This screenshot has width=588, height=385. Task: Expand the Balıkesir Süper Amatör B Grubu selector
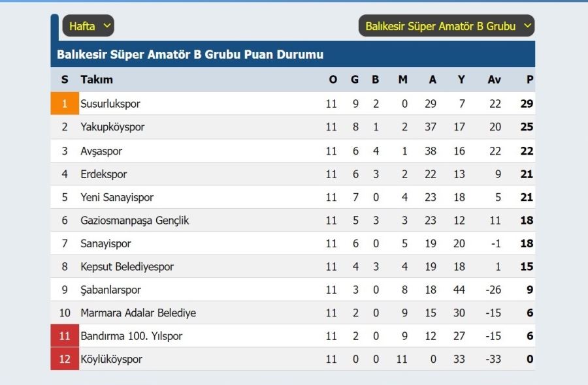pos(446,26)
